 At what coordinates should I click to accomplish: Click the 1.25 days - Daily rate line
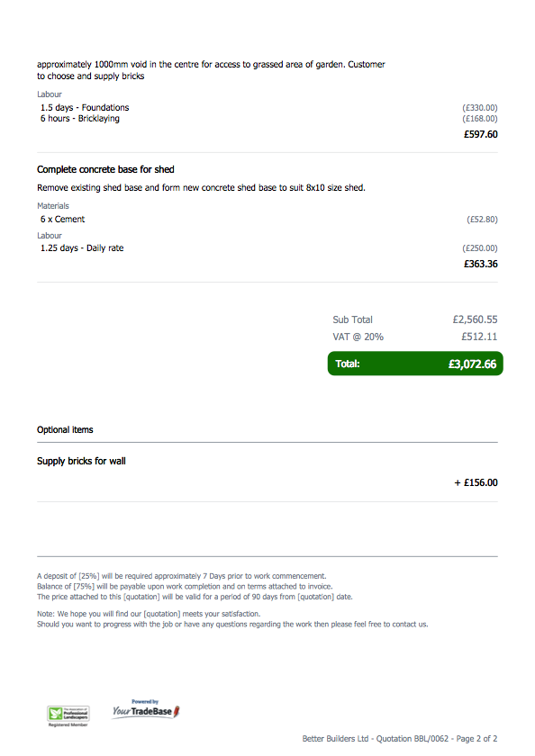[82, 247]
